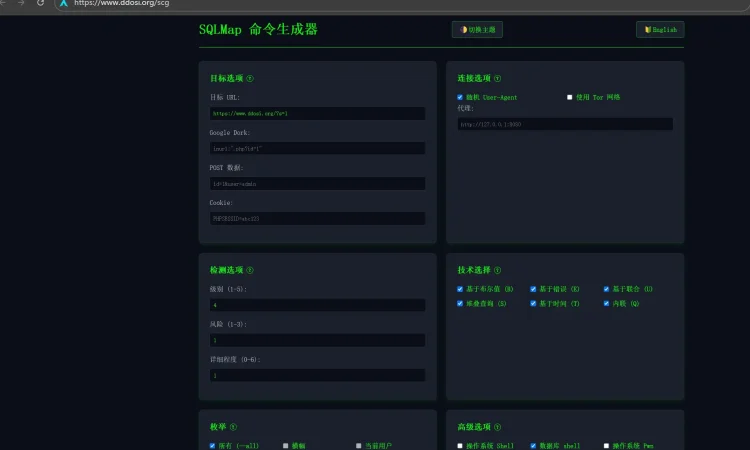Open help icon beside 连接选项 heading
Viewport: 750px width, 450px height.
tap(497, 78)
